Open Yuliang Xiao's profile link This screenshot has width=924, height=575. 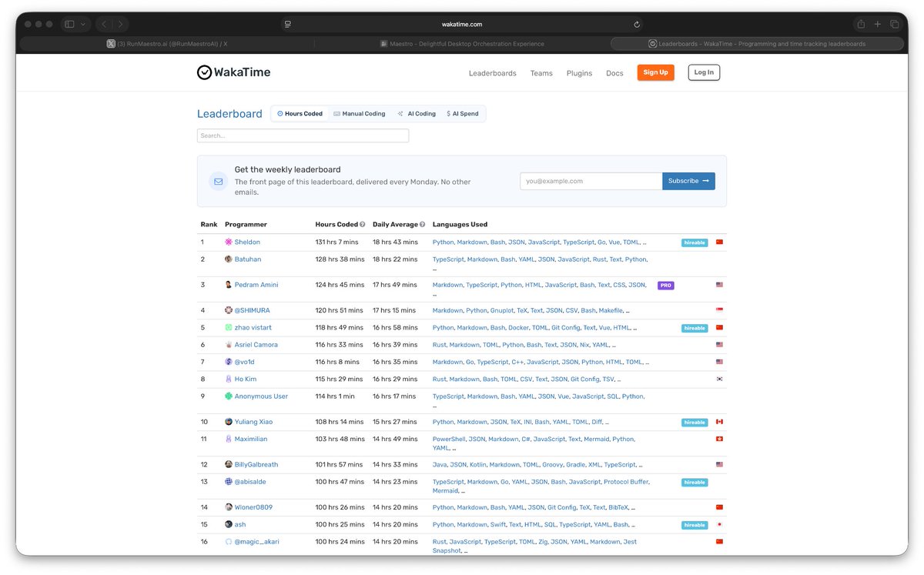pyautogui.click(x=253, y=422)
